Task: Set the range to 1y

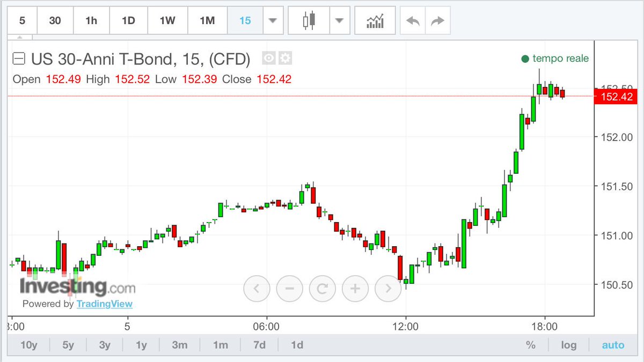Action: 142,345
